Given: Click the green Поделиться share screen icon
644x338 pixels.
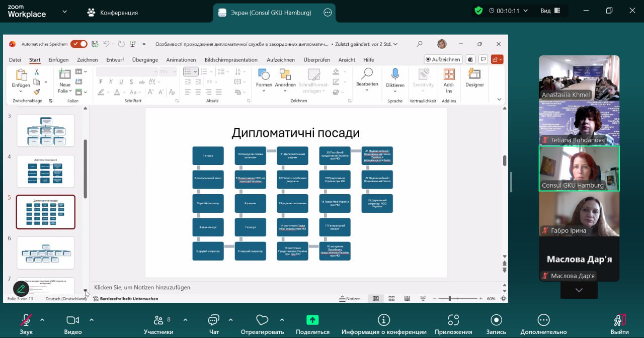Looking at the screenshot, I should point(312,320).
